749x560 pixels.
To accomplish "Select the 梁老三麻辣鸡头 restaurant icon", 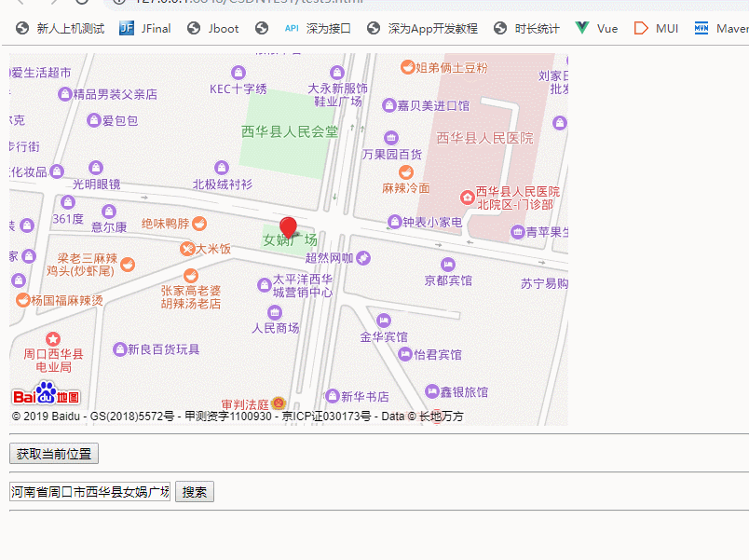I will click(x=128, y=265).
